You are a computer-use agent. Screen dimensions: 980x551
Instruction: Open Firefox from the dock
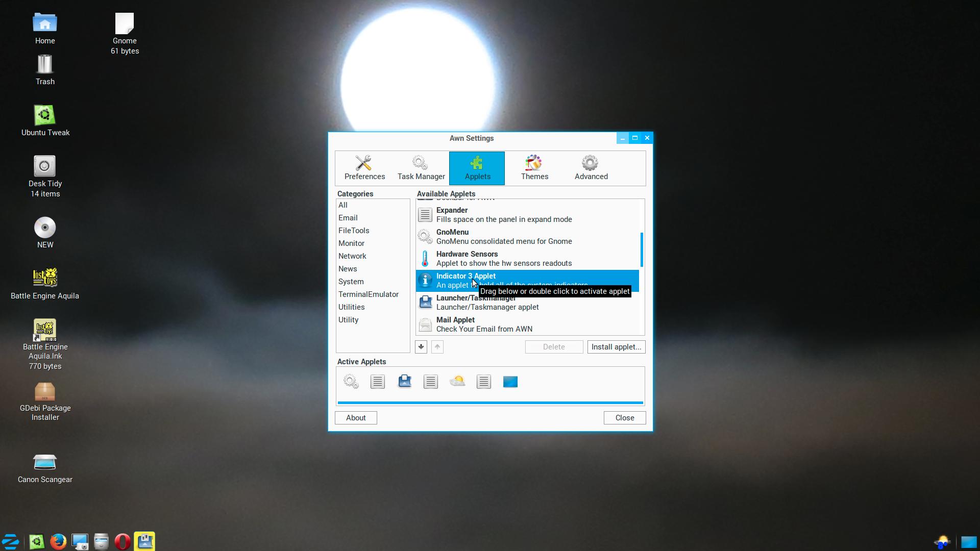pyautogui.click(x=58, y=541)
